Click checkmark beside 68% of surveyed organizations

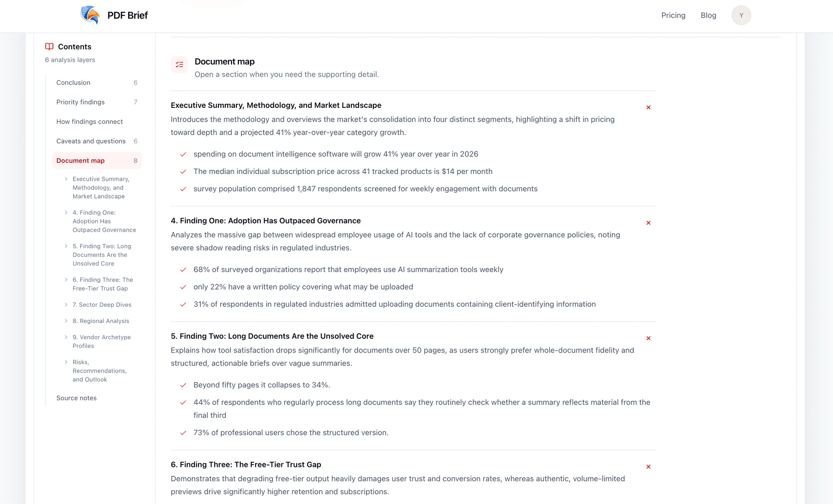(183, 270)
